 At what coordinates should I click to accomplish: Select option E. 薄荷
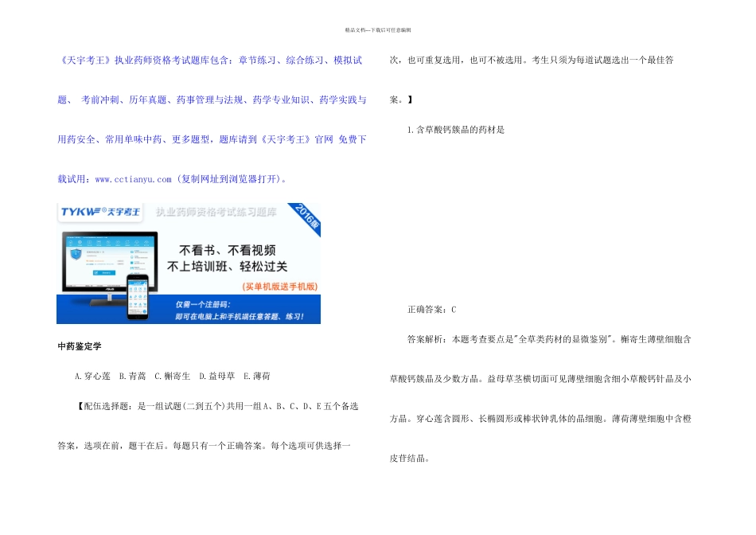257,377
